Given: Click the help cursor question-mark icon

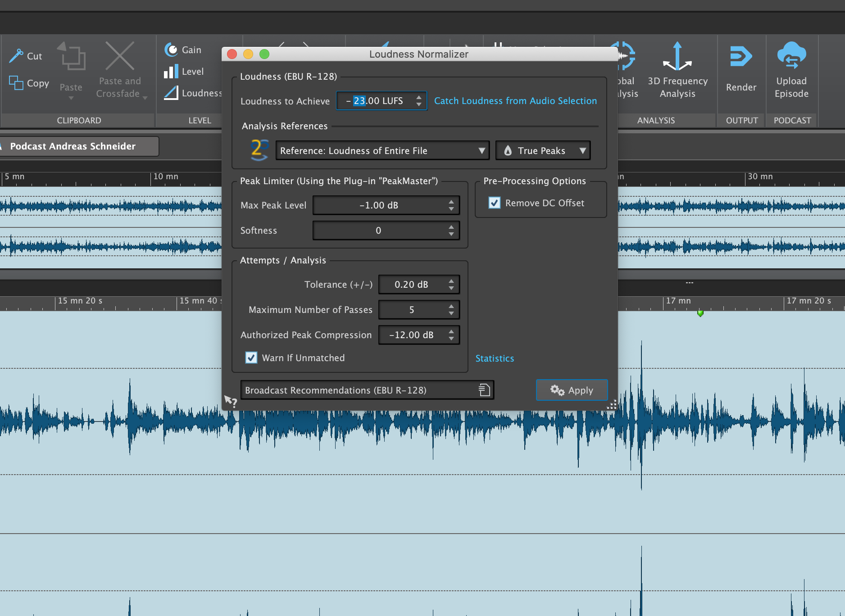Looking at the screenshot, I should pos(231,401).
